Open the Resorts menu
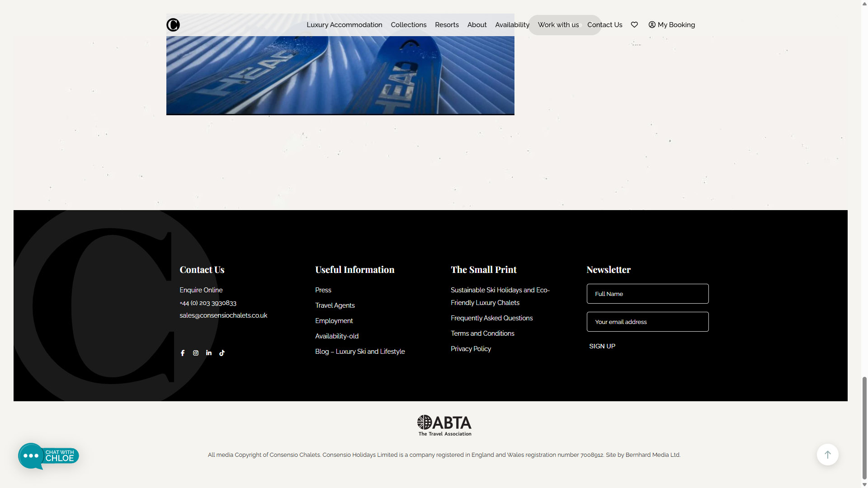Image resolution: width=868 pixels, height=488 pixels. tap(447, 25)
